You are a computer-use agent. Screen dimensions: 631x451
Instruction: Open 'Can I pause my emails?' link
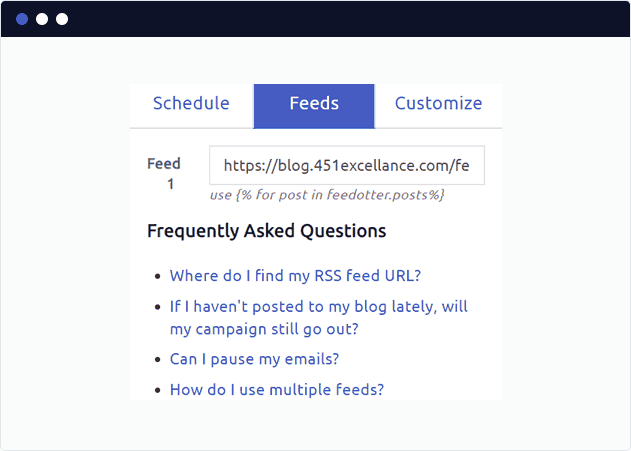[x=254, y=359]
